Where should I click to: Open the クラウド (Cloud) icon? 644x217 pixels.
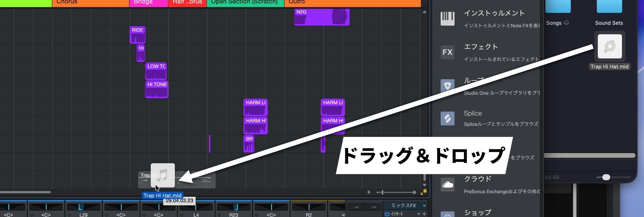click(x=447, y=184)
